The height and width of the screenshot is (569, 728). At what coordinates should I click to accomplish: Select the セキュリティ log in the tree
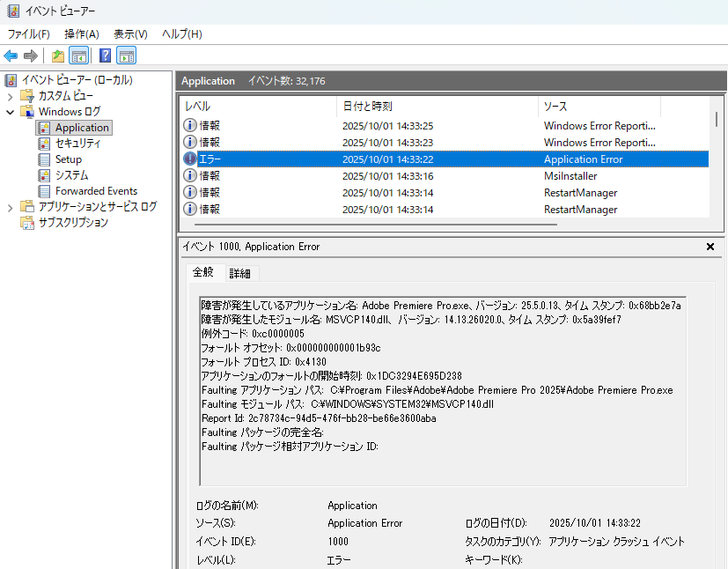[x=77, y=144]
